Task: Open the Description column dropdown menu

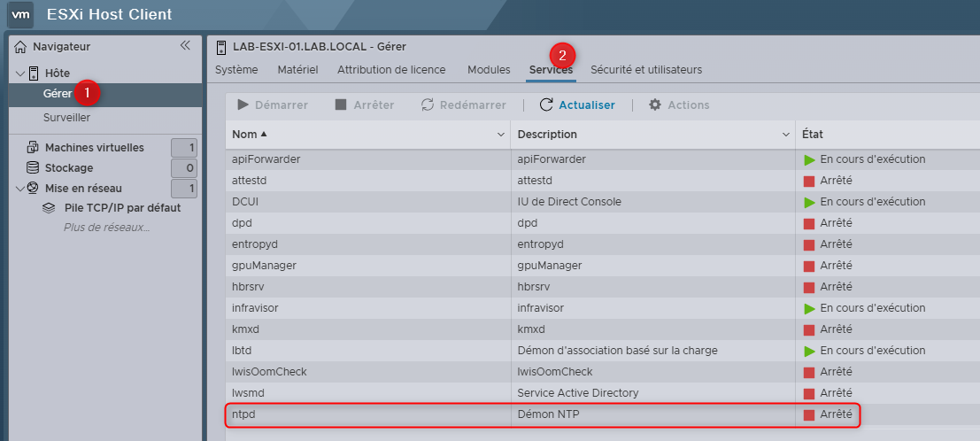Action: (x=786, y=135)
